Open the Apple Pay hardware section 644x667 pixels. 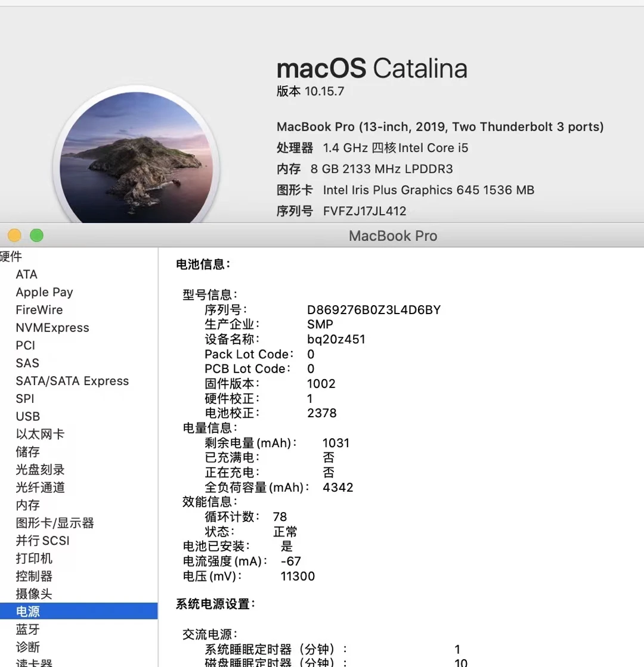coord(44,292)
